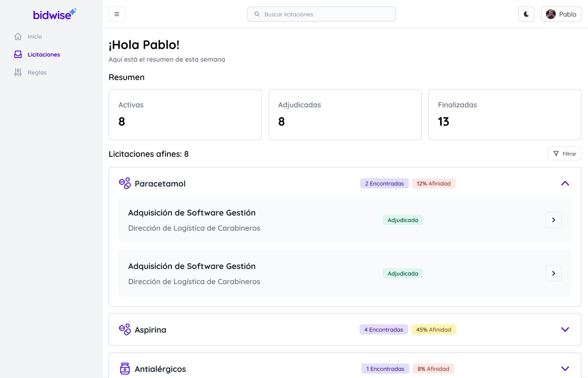This screenshot has width=588, height=378.
Task: Click the Antialérgicos jar icon
Action: [125, 368]
